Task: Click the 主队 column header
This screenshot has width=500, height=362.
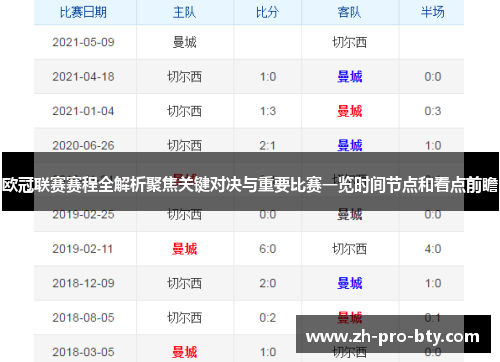Action: coord(184,12)
